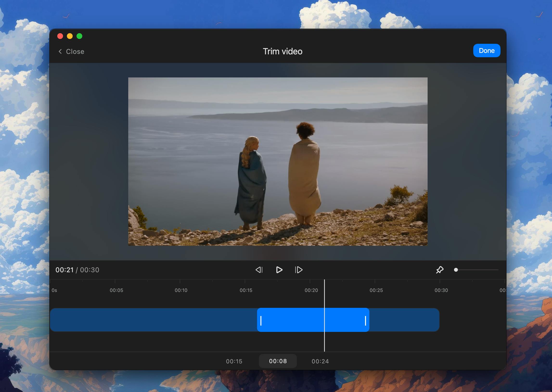Click the dark clip area after selection
This screenshot has width=552, height=392.
[x=404, y=320]
